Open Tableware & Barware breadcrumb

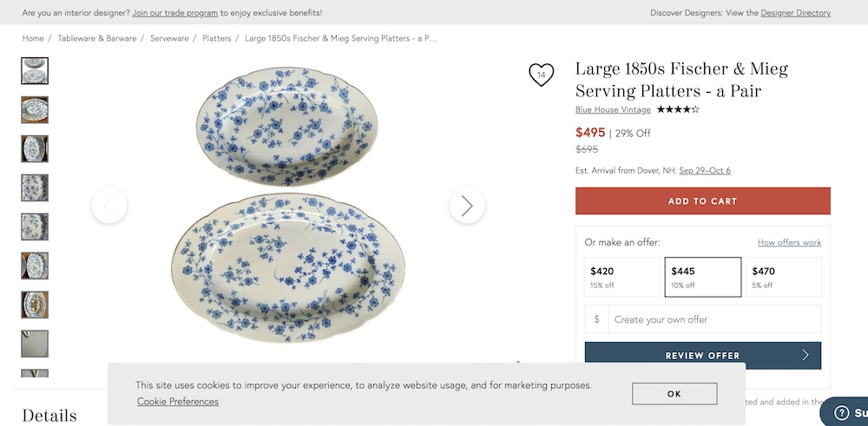coord(97,38)
